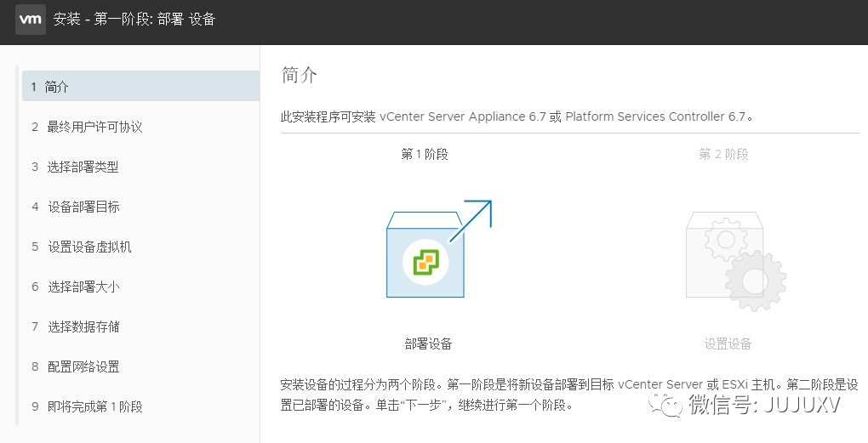Viewport: 868px width, 443px height.
Task: Click the WeChat logo in watermark
Action: [666, 406]
